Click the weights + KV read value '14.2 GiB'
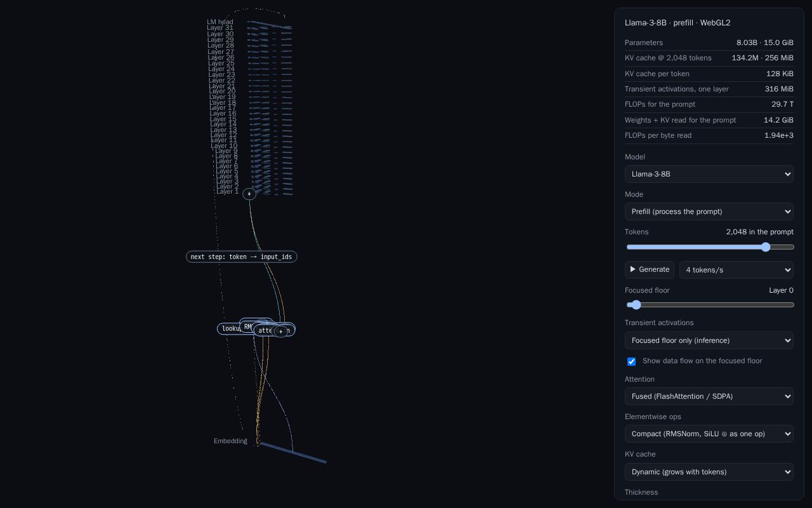This screenshot has height=508, width=812. click(778, 120)
